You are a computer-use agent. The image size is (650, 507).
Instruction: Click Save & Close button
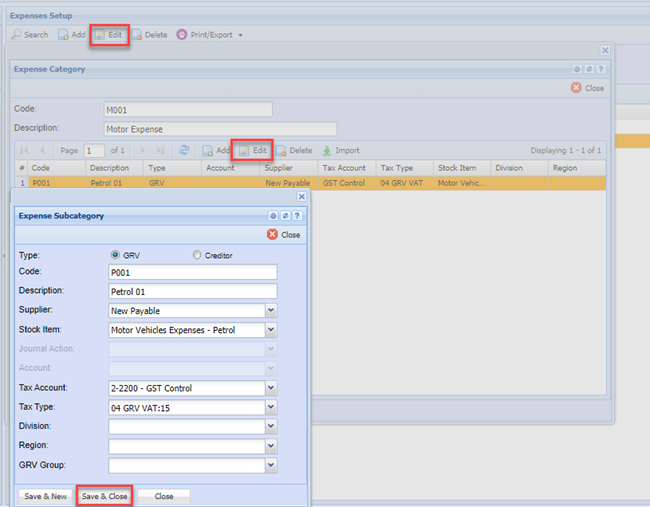pyautogui.click(x=104, y=496)
